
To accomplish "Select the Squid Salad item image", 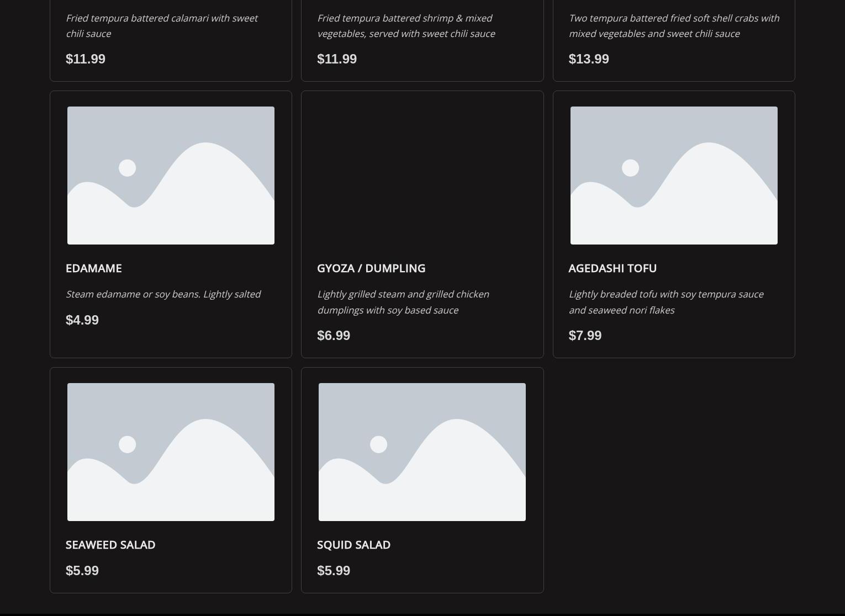I will [x=422, y=452].
